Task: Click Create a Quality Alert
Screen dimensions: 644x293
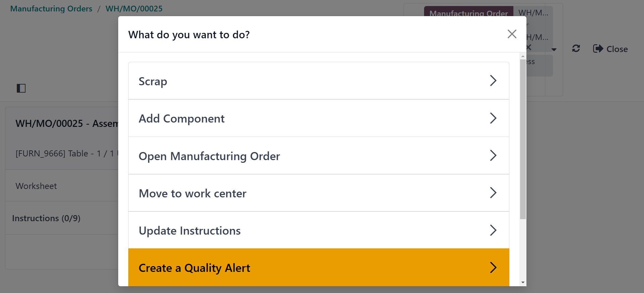Action: (194, 268)
